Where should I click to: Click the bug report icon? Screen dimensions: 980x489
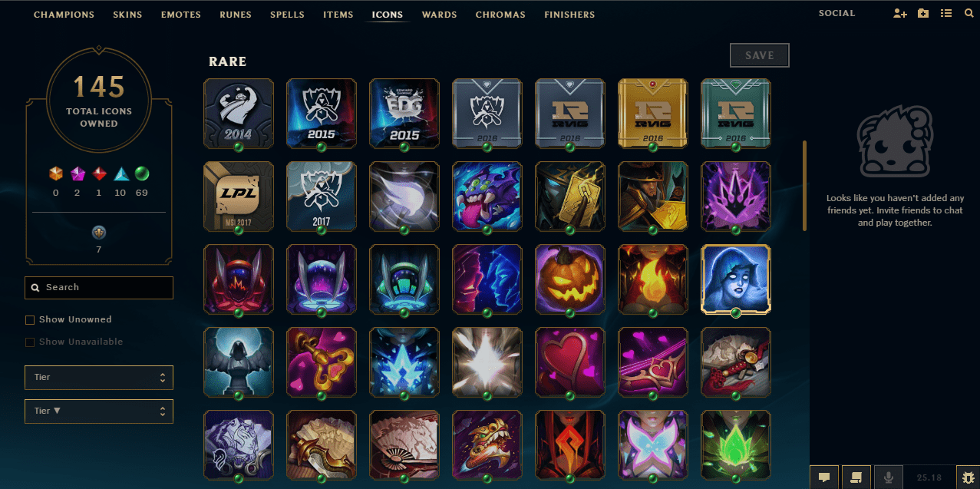tap(967, 477)
